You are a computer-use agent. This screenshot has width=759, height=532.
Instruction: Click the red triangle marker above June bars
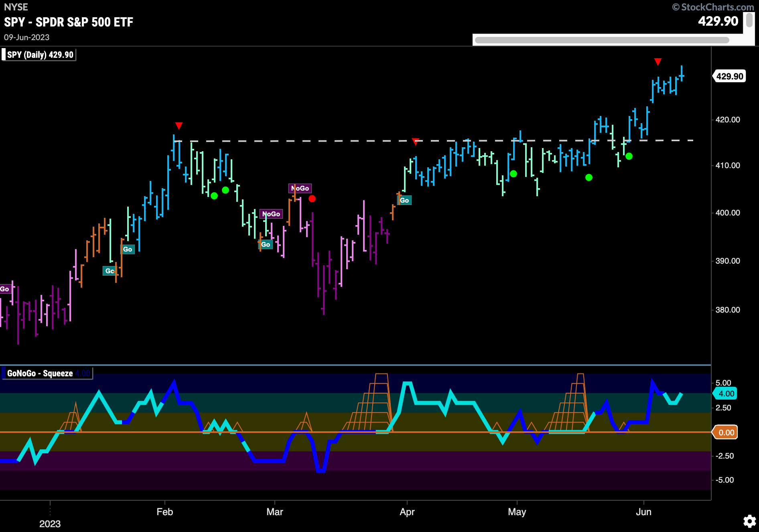coord(658,62)
